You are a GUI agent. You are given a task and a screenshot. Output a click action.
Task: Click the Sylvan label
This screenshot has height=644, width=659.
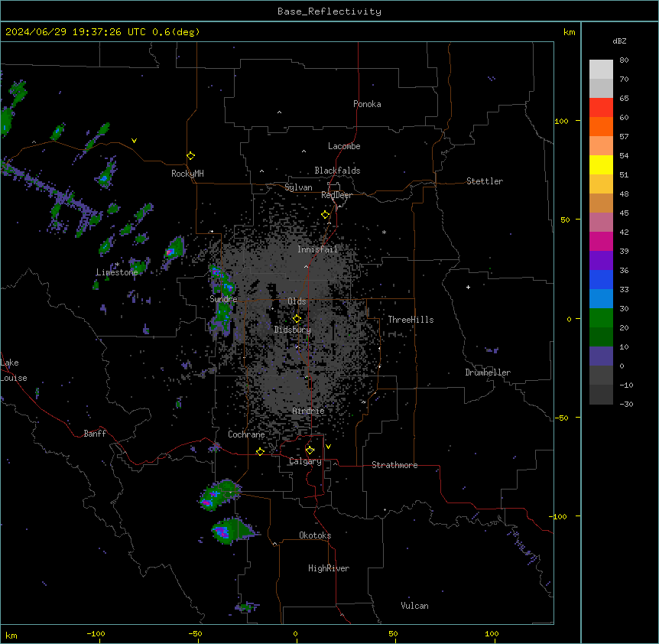(x=298, y=187)
